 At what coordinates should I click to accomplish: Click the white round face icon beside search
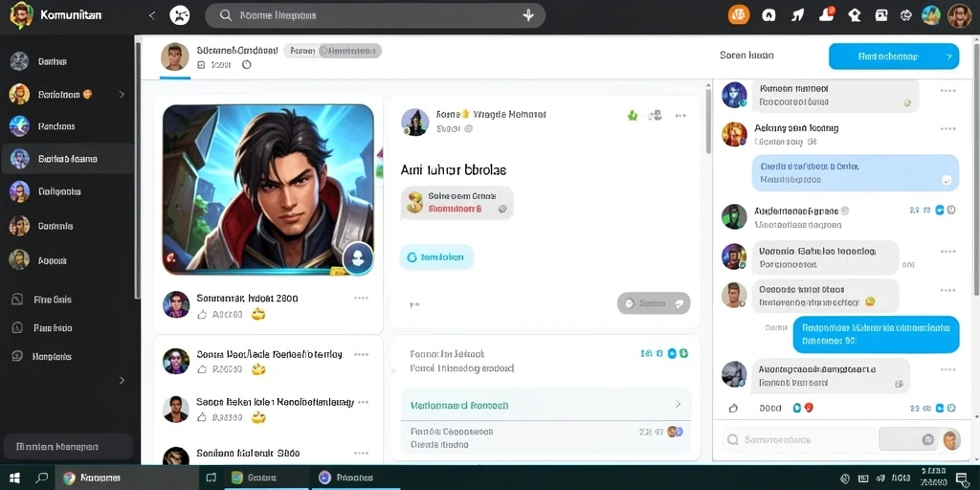180,15
